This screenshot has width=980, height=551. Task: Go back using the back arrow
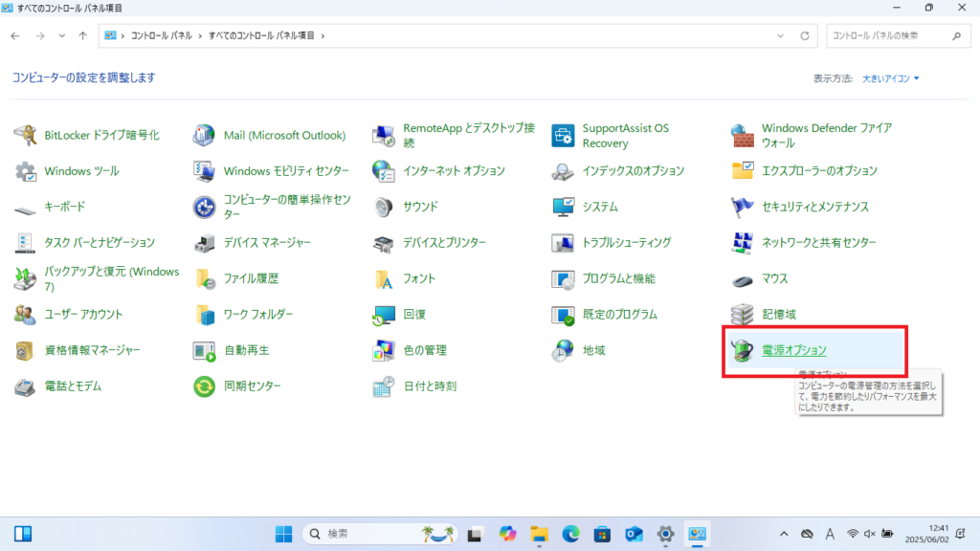pyautogui.click(x=15, y=36)
